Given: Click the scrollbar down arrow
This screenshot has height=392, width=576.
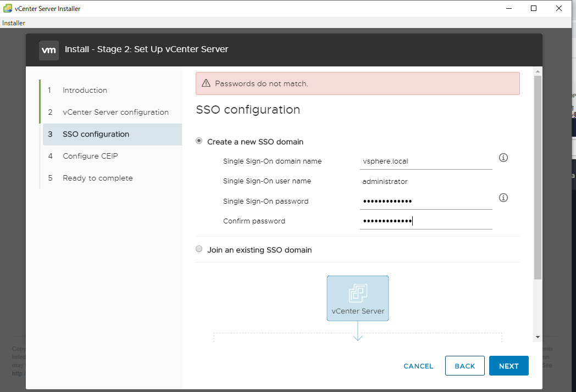Looking at the screenshot, I should tap(538, 337).
